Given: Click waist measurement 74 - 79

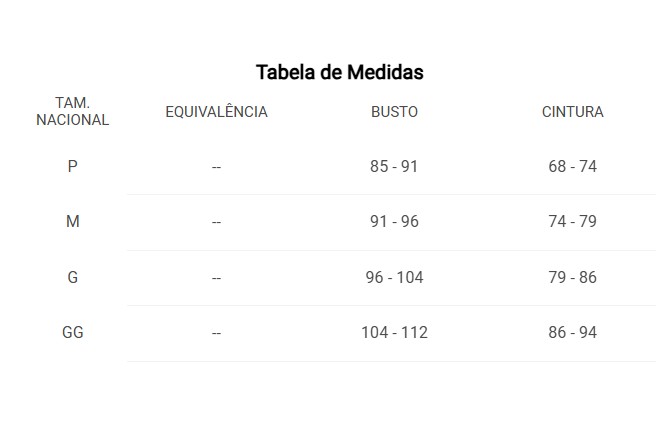Looking at the screenshot, I should coord(572,221).
